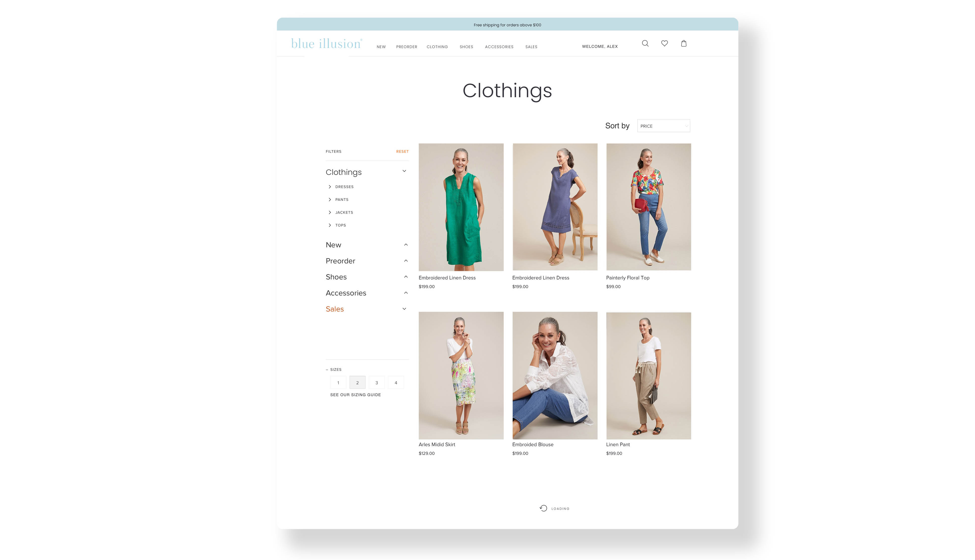Open the wishlist heart icon

(x=664, y=44)
